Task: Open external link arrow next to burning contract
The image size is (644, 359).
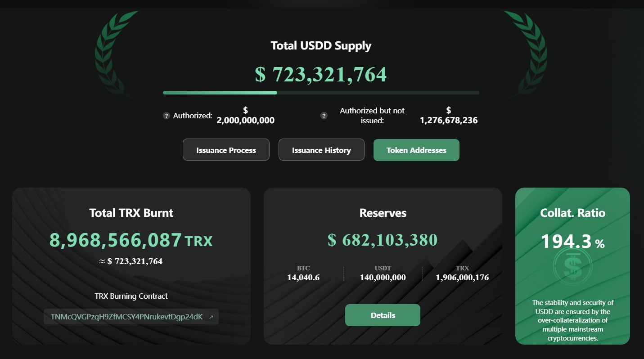Action: pos(211,317)
